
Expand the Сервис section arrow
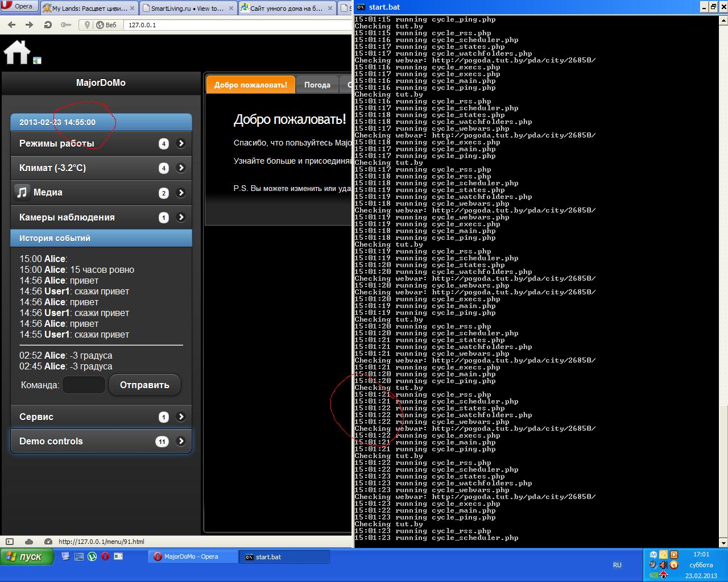[181, 417]
